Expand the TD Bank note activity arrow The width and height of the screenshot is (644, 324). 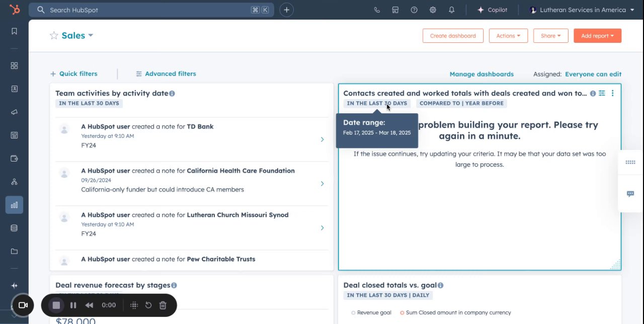(322, 139)
